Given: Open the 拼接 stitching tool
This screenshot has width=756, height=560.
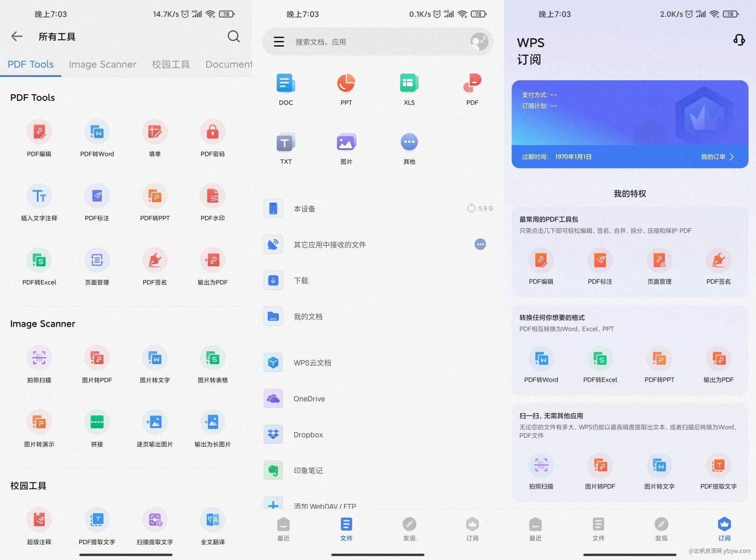Looking at the screenshot, I should pyautogui.click(x=97, y=428).
